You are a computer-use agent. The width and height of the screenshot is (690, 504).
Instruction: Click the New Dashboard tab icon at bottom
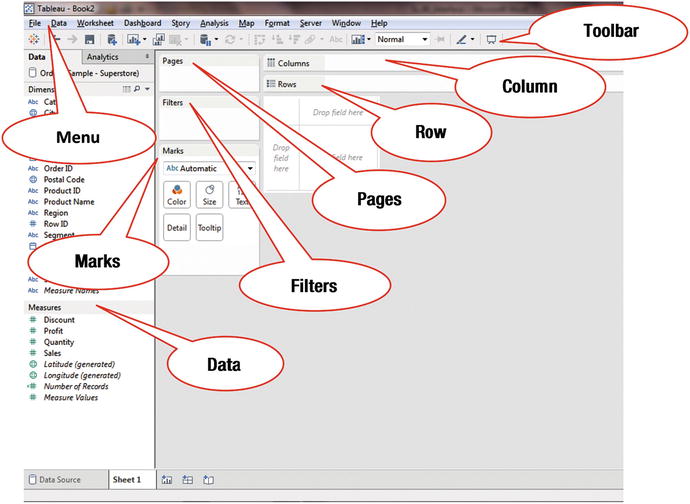coord(187,480)
